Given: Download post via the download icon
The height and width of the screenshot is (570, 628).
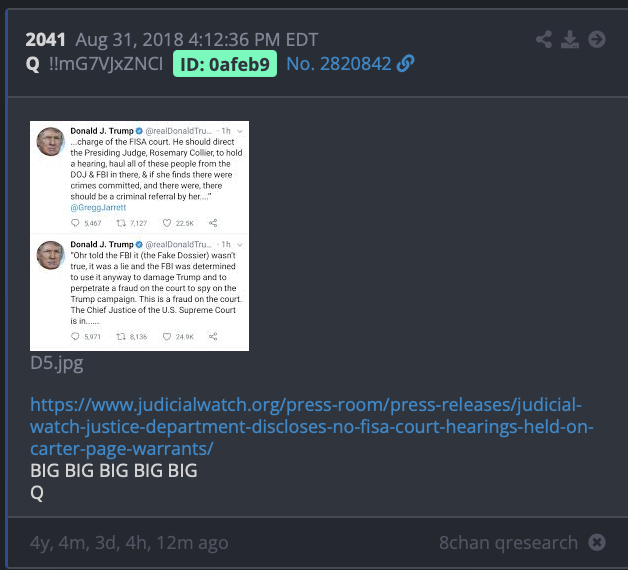Looking at the screenshot, I should pyautogui.click(x=570, y=39).
